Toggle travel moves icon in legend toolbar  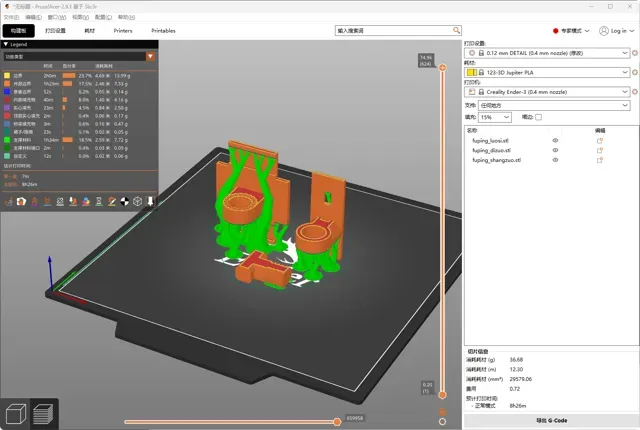pos(9,201)
